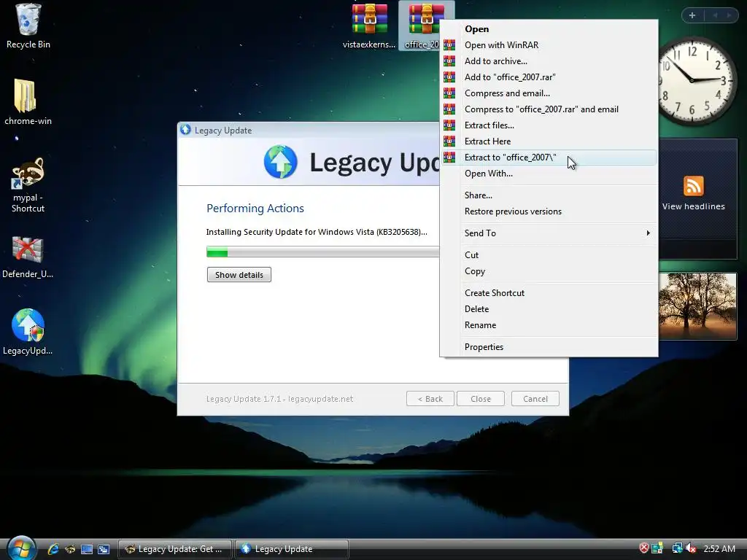Click Switch between windows Quick Launch icon
The width and height of the screenshot is (747, 560).
104,549
